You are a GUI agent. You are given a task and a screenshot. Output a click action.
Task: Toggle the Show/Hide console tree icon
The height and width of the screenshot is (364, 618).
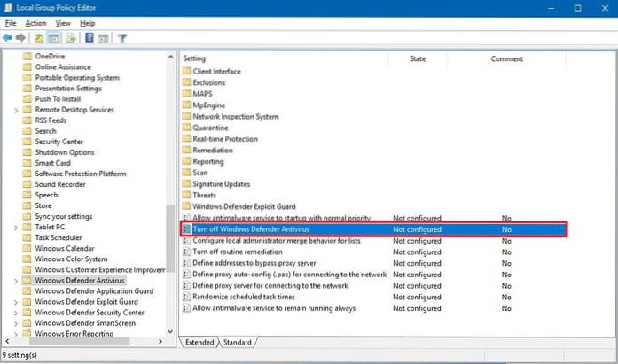click(53, 38)
